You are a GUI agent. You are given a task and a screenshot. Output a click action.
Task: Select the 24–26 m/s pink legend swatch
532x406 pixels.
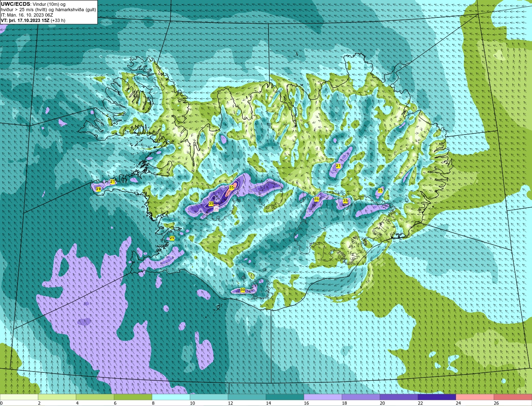tap(475, 397)
